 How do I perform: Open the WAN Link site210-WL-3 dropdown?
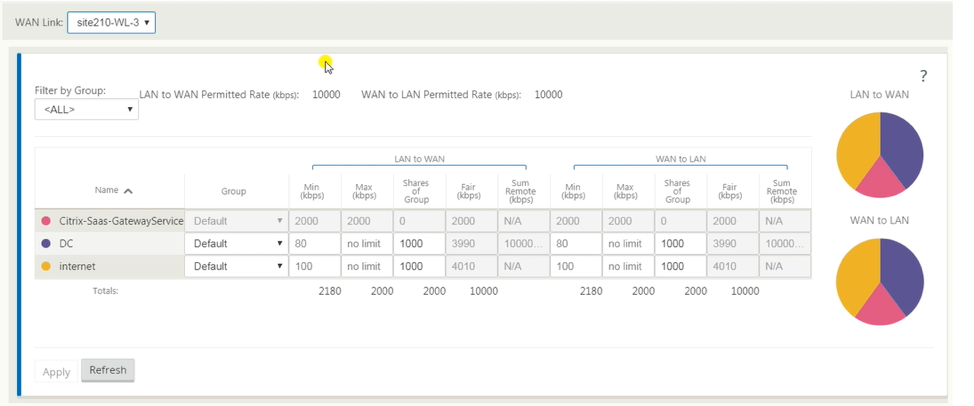(x=111, y=23)
